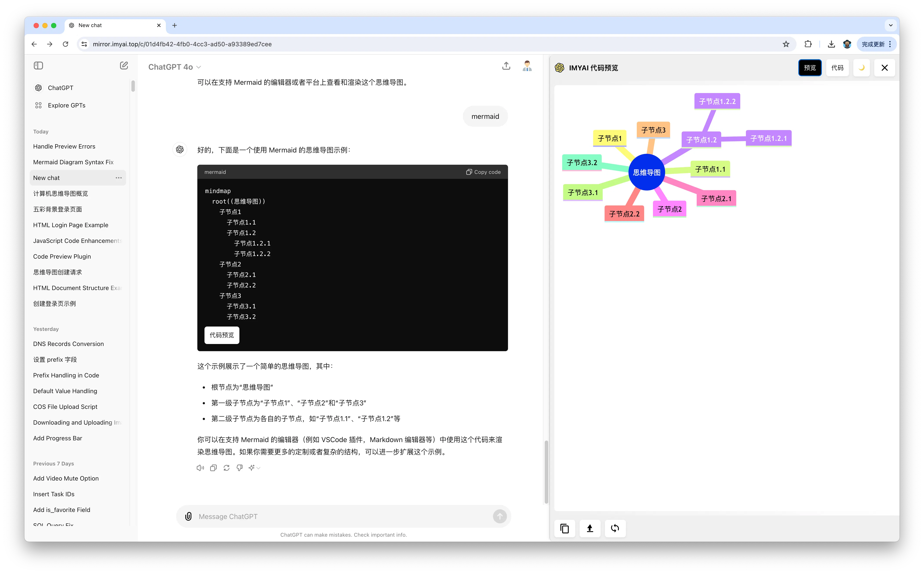Image resolution: width=924 pixels, height=574 pixels.
Task: Open the user profile avatar
Action: (x=527, y=66)
